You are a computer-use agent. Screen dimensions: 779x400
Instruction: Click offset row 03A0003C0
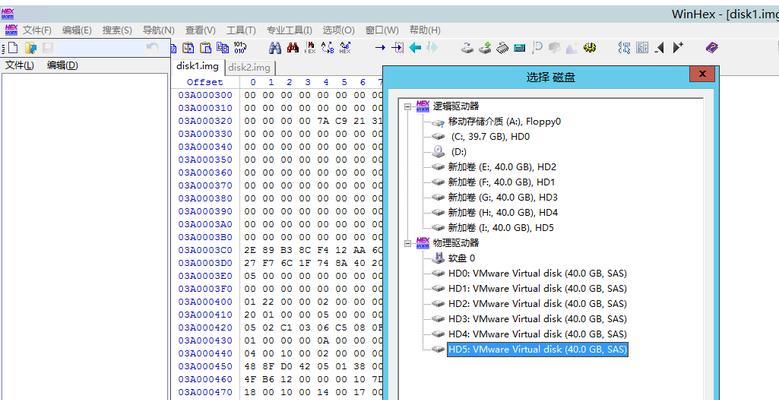tap(205, 250)
